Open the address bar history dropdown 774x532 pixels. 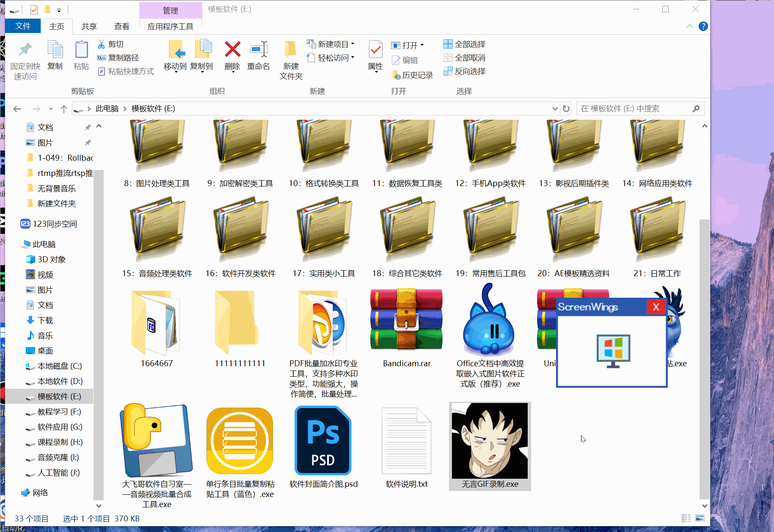point(554,108)
